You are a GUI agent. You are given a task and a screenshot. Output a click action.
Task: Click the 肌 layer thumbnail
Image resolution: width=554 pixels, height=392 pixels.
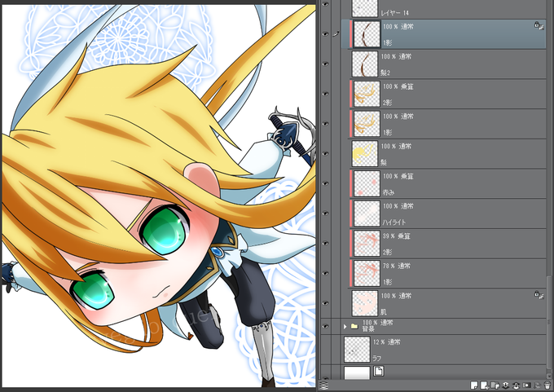365,303
